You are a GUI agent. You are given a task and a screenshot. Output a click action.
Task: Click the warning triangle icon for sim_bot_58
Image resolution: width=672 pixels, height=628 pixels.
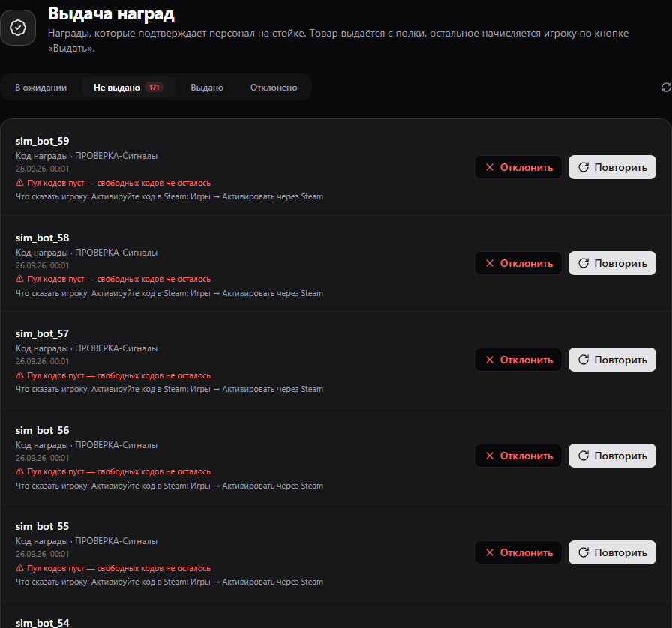[19, 279]
